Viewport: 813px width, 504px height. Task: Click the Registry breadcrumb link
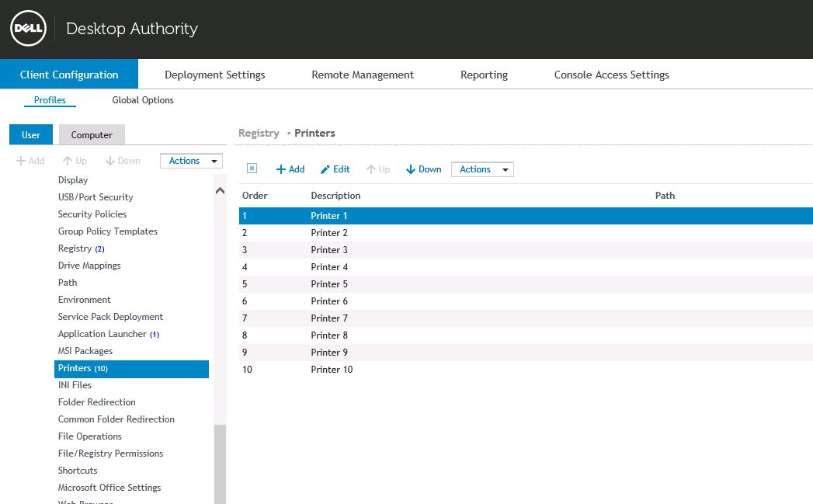click(259, 133)
